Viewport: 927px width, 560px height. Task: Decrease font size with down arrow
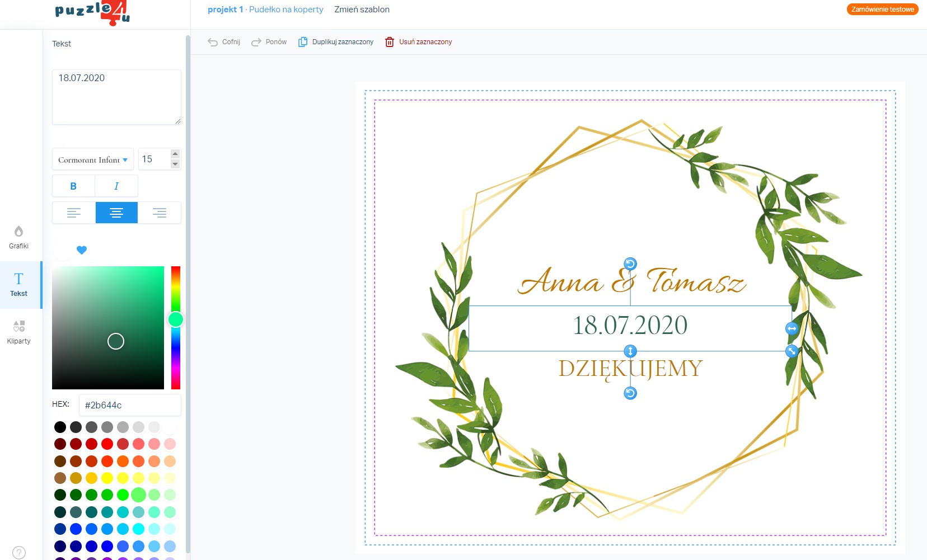click(175, 164)
